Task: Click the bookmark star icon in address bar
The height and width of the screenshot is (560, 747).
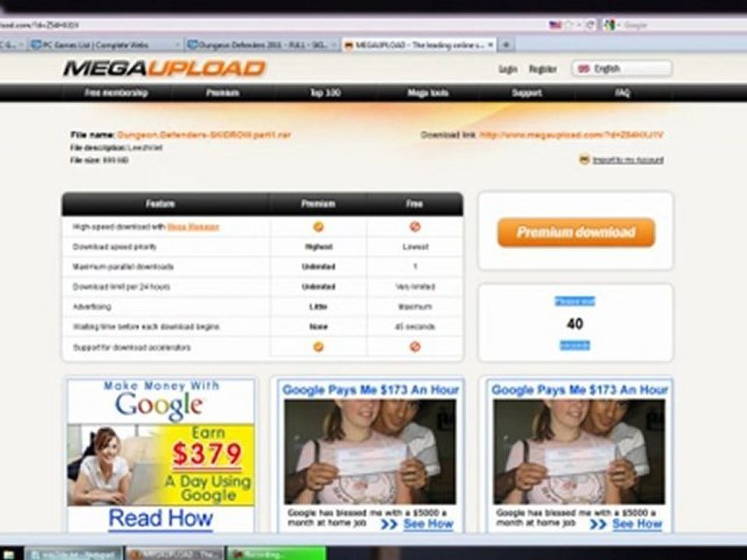Action: tap(568, 25)
